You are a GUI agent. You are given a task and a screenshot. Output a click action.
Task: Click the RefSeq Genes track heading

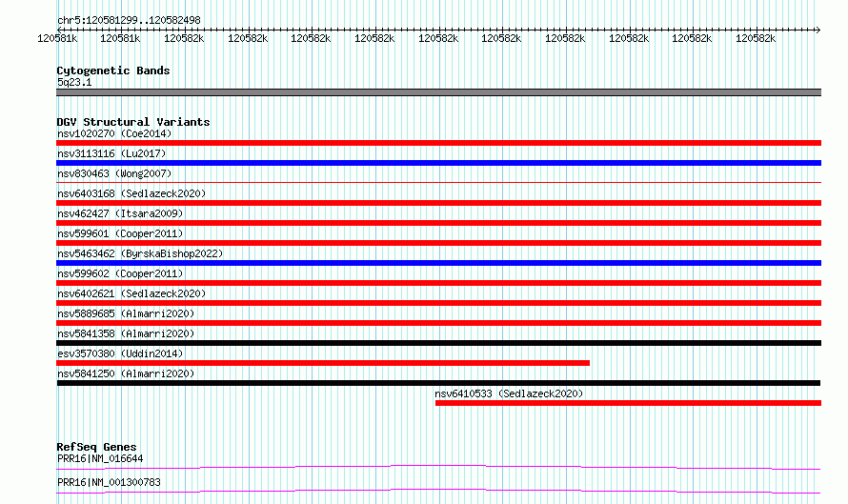coord(96,447)
